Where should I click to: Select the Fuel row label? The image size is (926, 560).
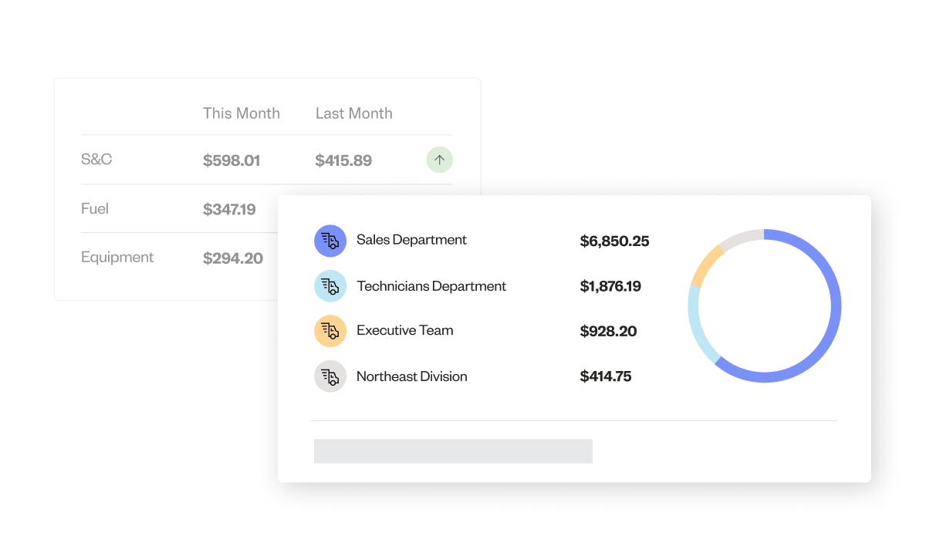(95, 208)
